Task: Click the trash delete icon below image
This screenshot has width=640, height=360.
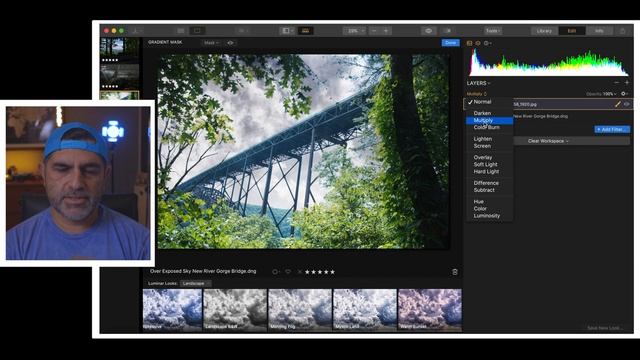Action: click(455, 272)
